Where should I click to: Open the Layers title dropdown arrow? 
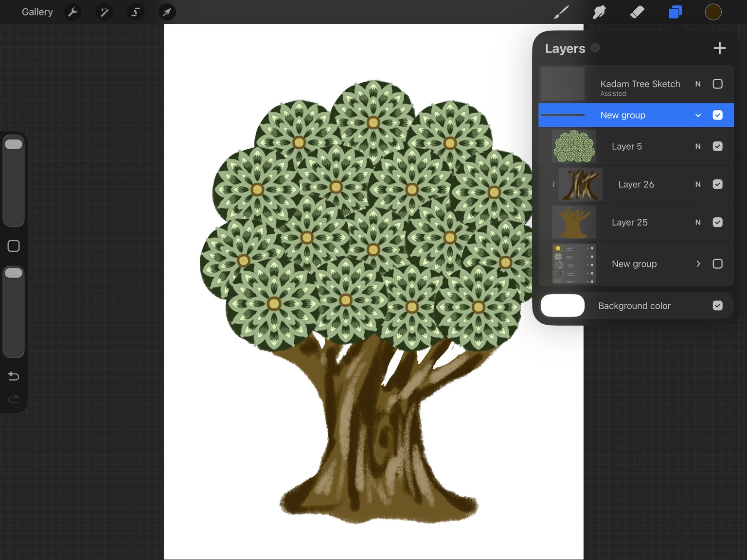click(595, 48)
